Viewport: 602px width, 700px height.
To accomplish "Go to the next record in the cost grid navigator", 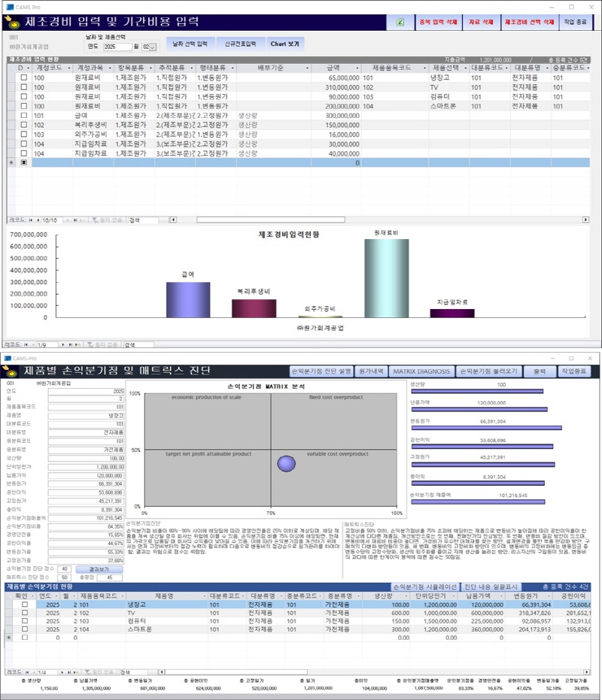I will tap(68, 220).
